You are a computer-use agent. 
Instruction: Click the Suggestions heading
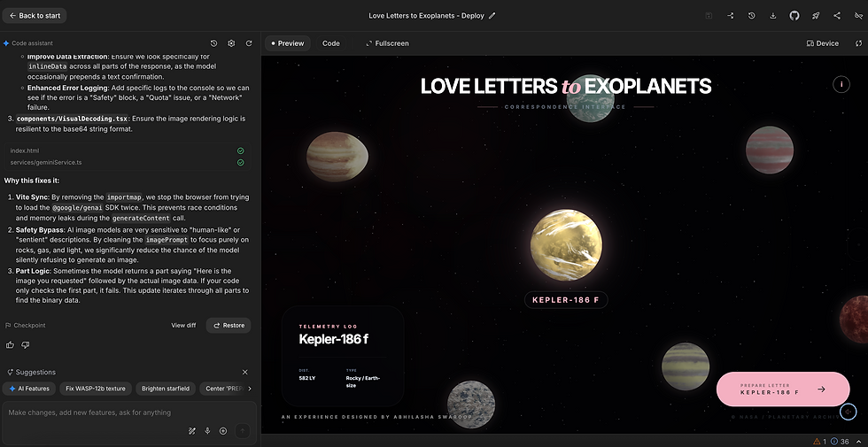coord(35,373)
